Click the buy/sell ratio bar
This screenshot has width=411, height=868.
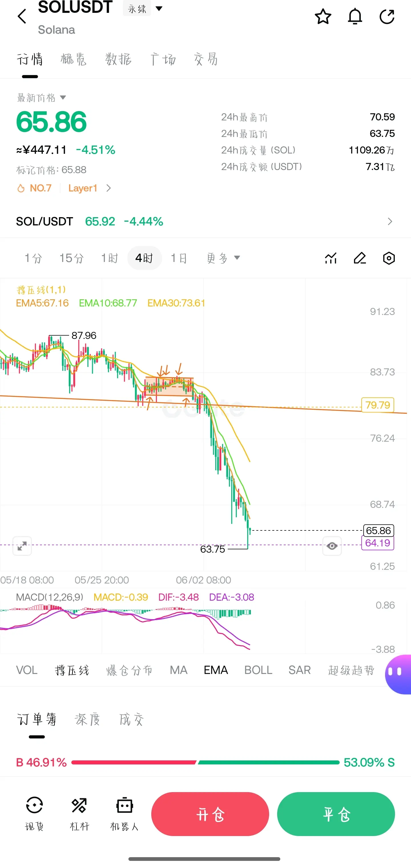205,762
